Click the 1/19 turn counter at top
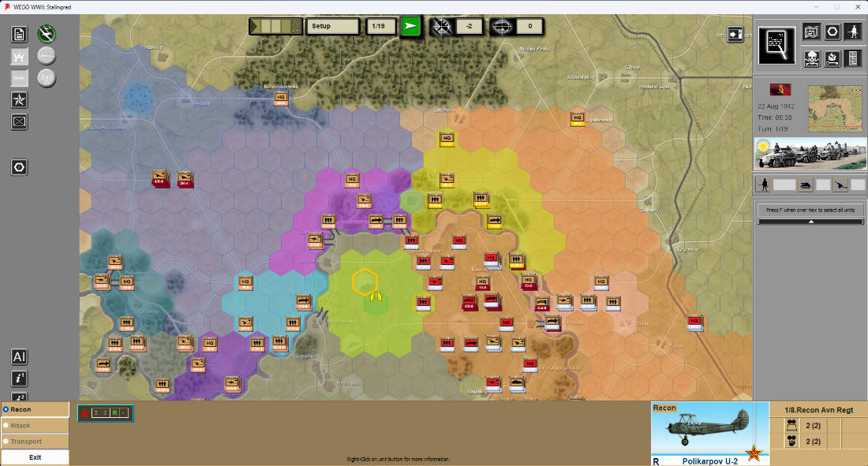Image resolution: width=868 pixels, height=466 pixels. tap(380, 26)
